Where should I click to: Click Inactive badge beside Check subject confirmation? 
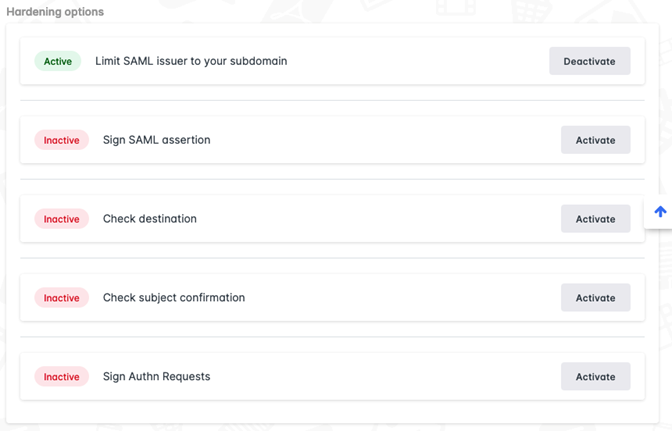(62, 298)
